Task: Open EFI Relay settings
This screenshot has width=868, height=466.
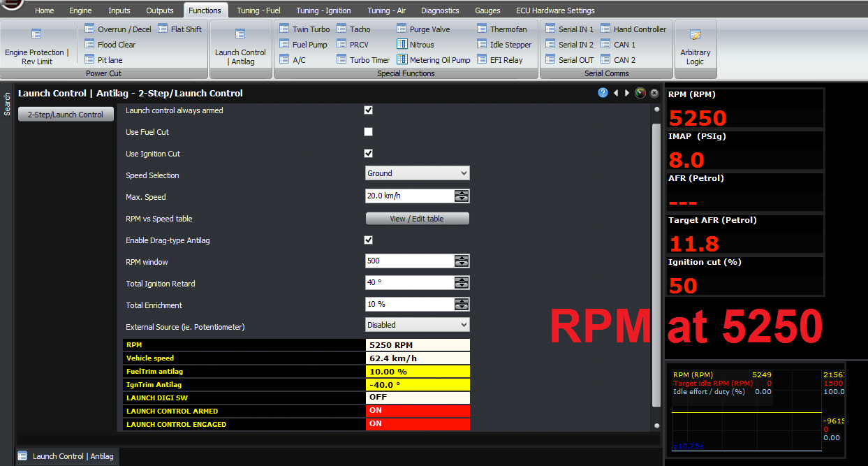Action: click(x=500, y=60)
